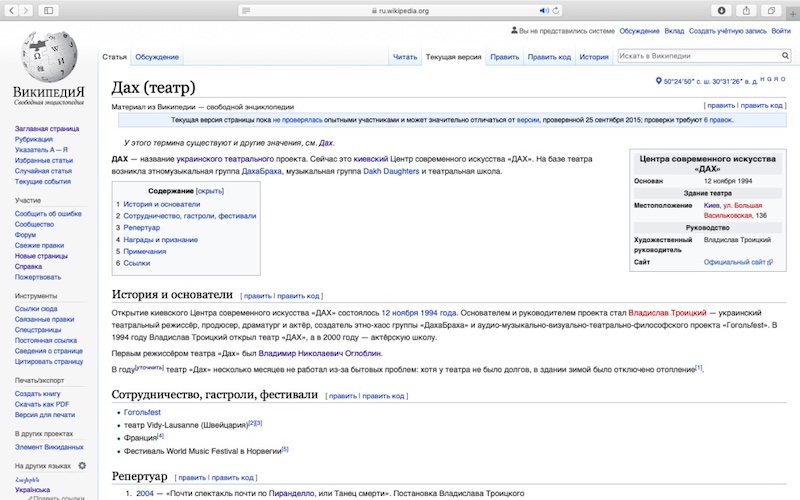Click 12 ноября 1994 года link
This screenshot has width=800, height=500.
point(418,313)
